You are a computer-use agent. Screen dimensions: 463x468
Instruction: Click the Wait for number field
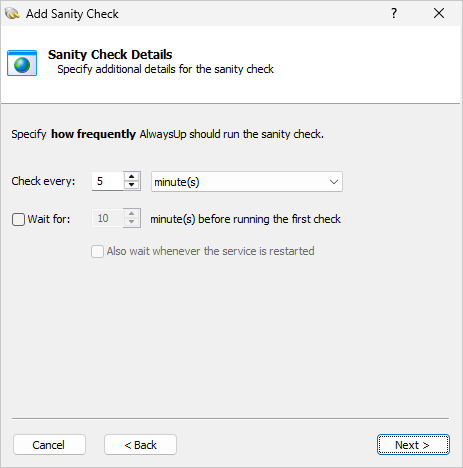click(108, 218)
